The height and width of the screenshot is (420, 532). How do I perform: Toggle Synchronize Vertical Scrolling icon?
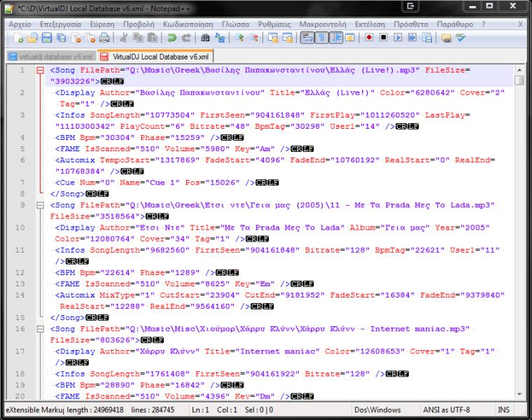[x=273, y=38]
